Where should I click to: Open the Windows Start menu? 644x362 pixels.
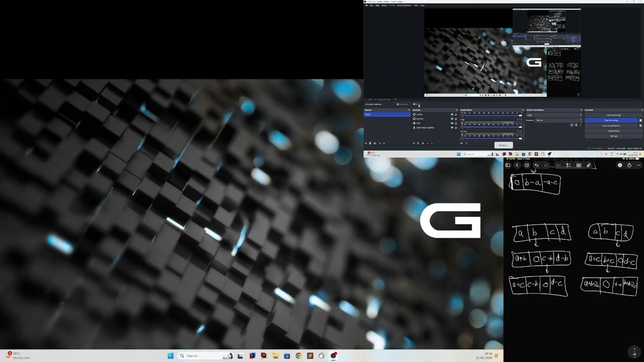click(171, 355)
